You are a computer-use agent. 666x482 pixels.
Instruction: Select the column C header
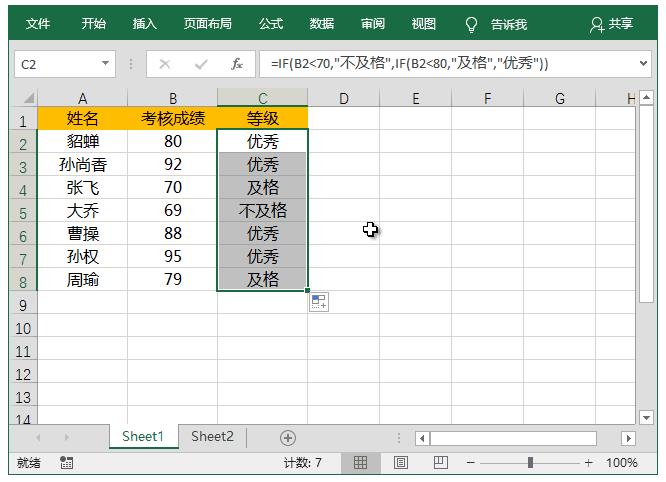tap(262, 98)
